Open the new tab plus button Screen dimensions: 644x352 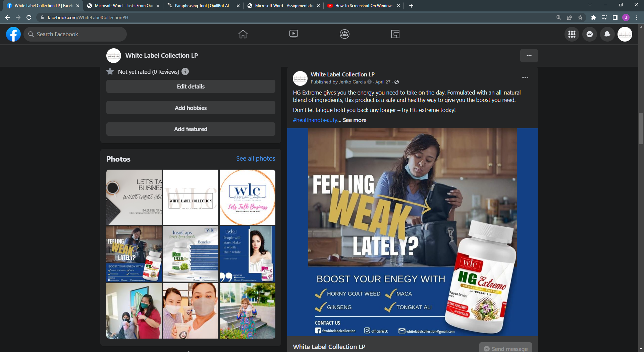coord(411,6)
